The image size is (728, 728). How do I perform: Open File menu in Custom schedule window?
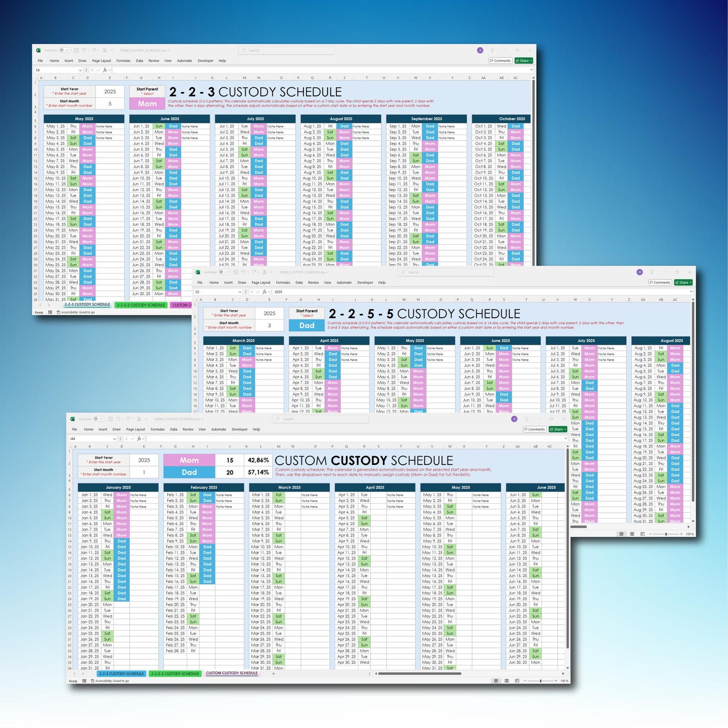point(74,430)
